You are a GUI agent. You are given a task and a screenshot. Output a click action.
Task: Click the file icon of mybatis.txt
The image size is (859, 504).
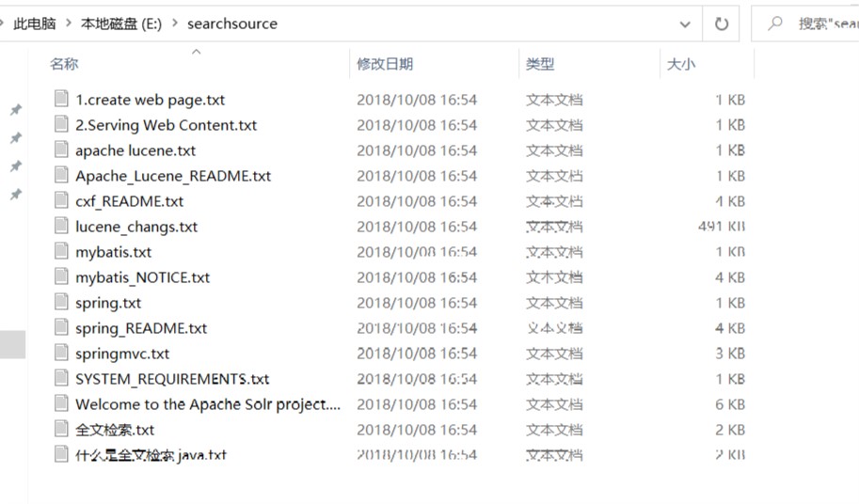[61, 251]
